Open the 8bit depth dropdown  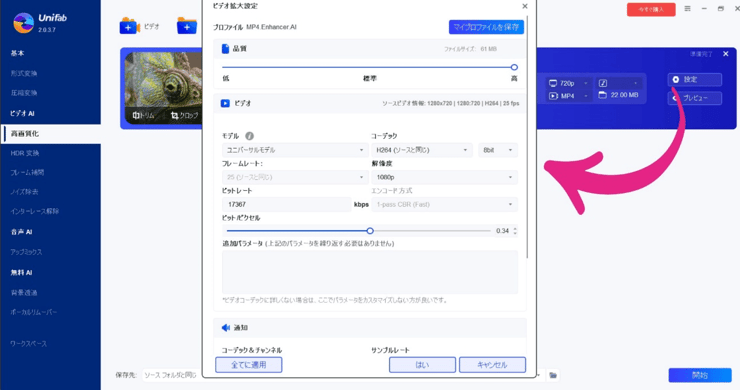pos(497,150)
